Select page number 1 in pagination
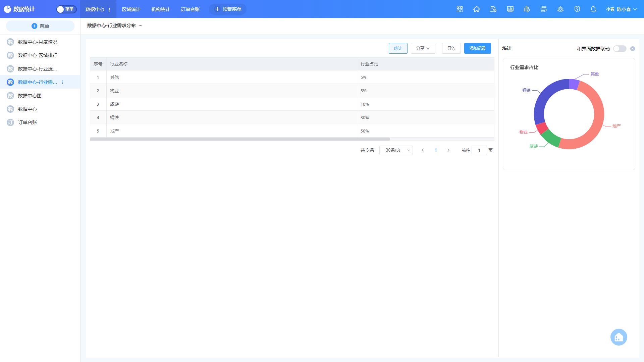 (436, 150)
